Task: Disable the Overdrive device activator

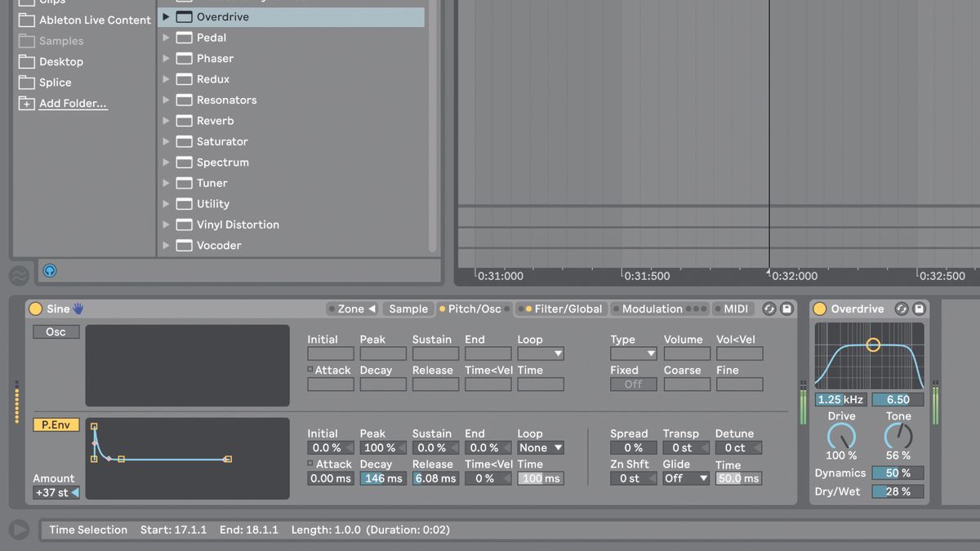Action: tap(818, 309)
